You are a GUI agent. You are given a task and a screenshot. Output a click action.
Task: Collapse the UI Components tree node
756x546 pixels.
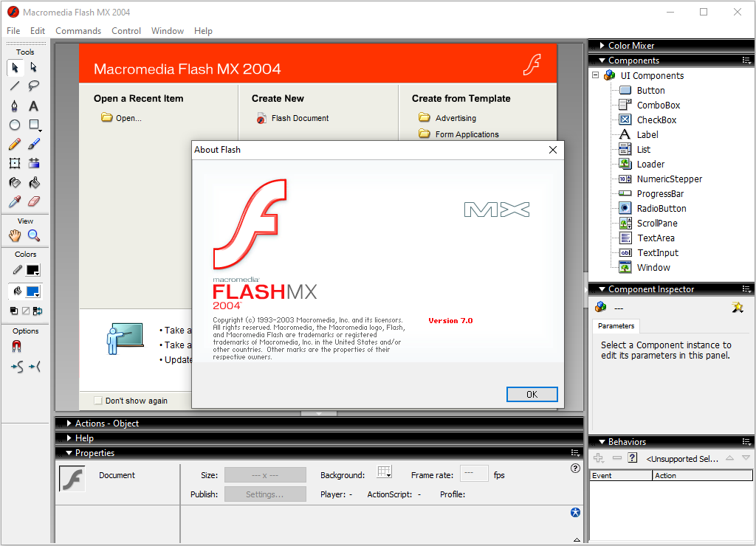click(x=596, y=75)
